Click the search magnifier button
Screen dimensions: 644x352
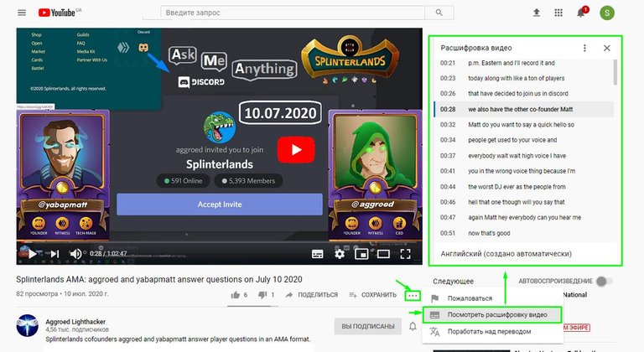pyautogui.click(x=439, y=13)
